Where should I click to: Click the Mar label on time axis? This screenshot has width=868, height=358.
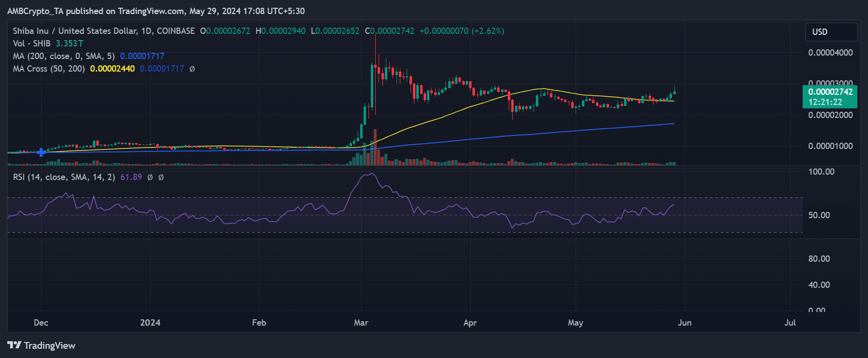point(361,323)
